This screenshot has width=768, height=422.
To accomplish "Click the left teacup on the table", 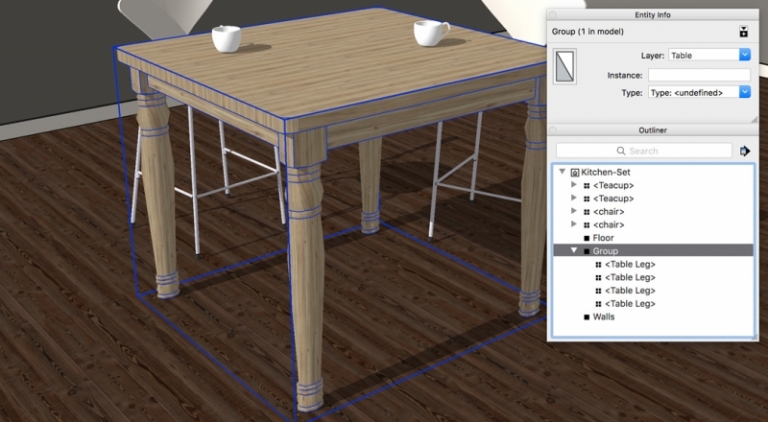I will pyautogui.click(x=226, y=38).
